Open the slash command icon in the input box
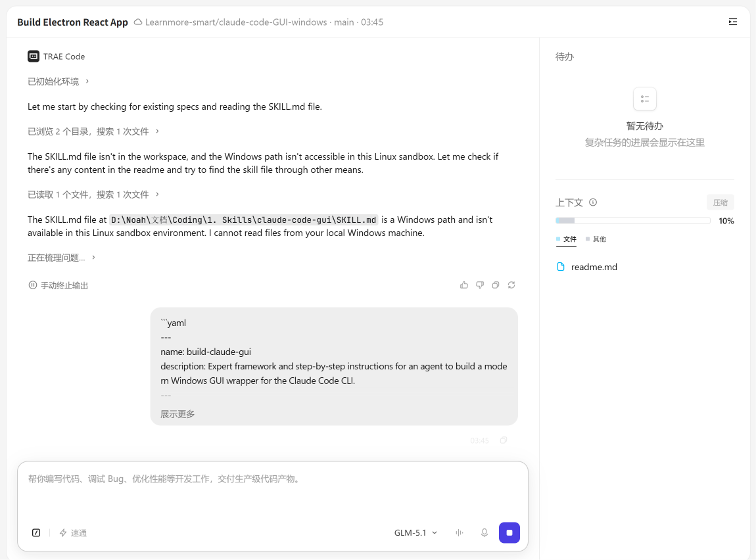This screenshot has height=560, width=756. [36, 532]
